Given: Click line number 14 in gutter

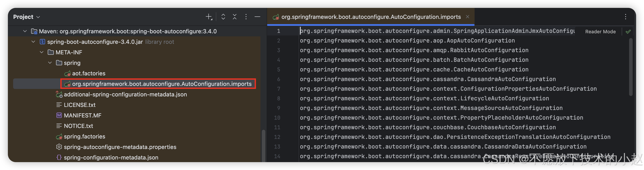Looking at the screenshot, I should 277,156.
